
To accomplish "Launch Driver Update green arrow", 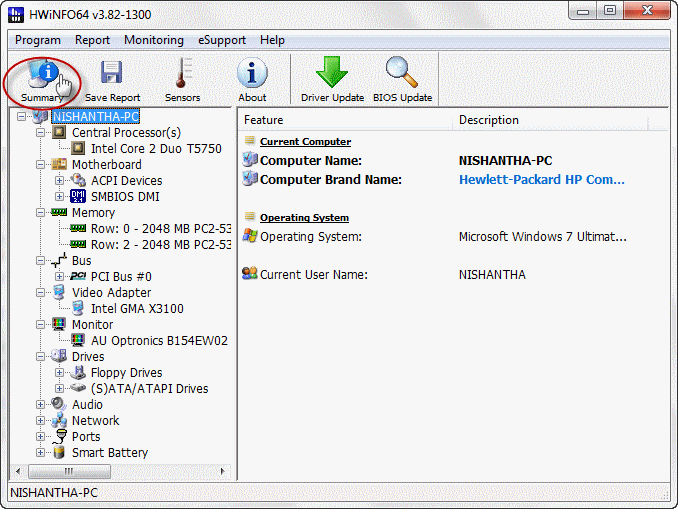I will coord(332,80).
